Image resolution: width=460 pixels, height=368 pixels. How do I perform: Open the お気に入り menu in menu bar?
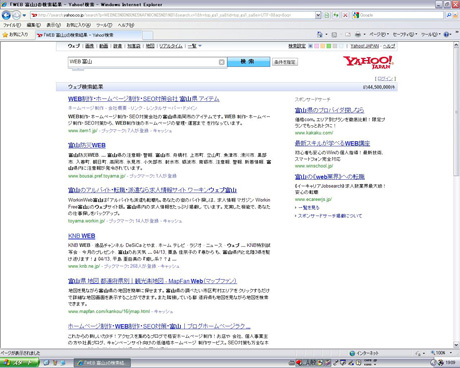click(78, 25)
